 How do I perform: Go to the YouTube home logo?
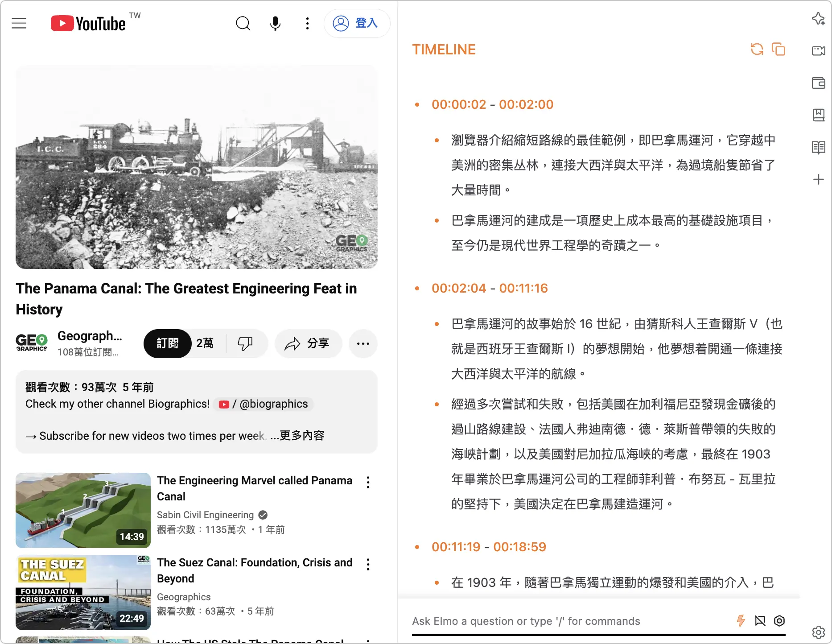pyautogui.click(x=88, y=24)
